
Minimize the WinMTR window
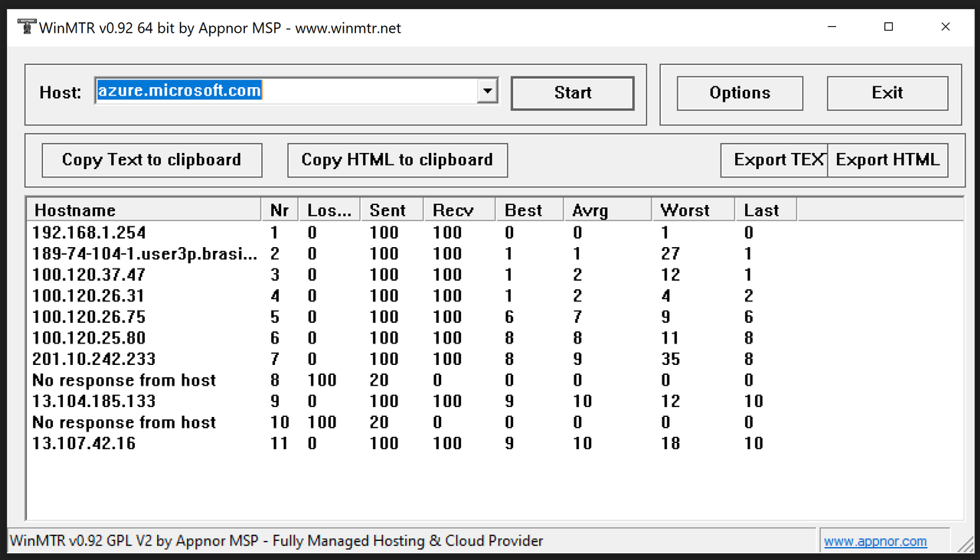831,27
